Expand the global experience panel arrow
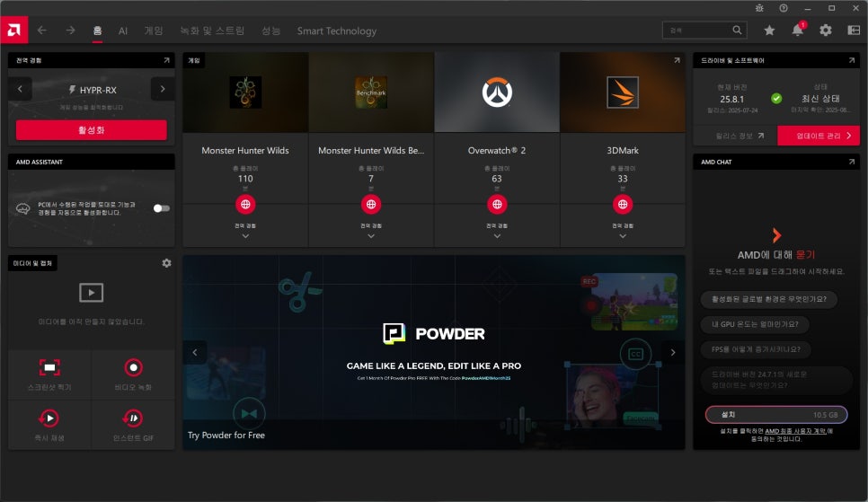 tap(166, 60)
